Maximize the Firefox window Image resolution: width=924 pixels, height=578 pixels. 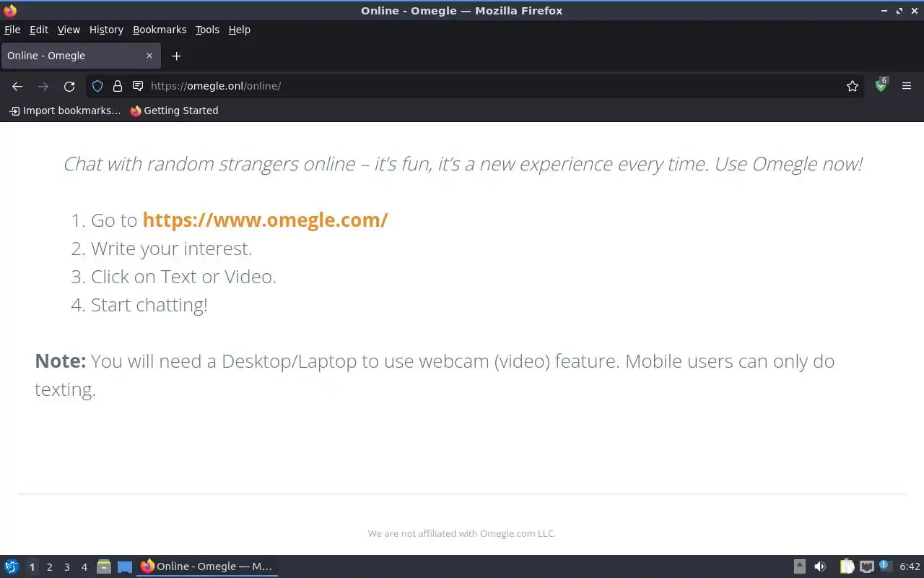tap(899, 11)
